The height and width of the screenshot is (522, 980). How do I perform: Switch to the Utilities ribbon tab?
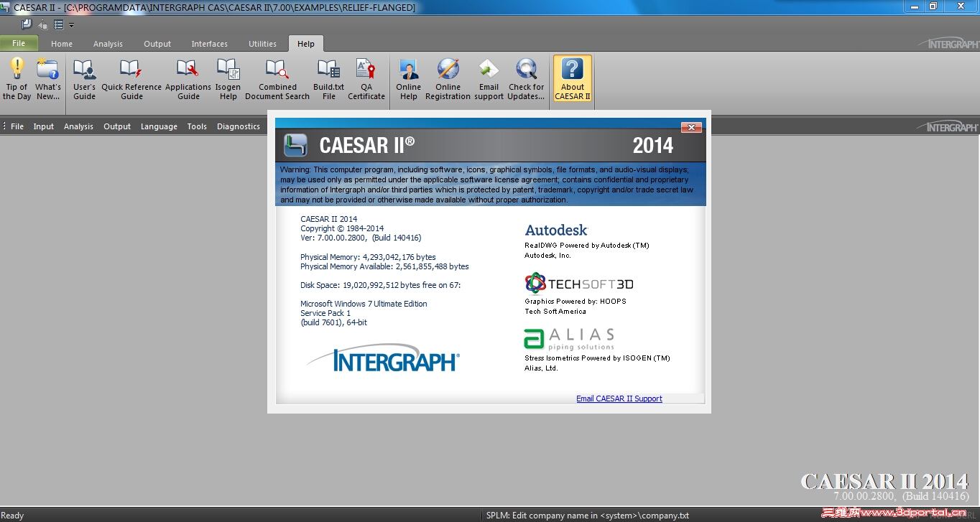[262, 44]
